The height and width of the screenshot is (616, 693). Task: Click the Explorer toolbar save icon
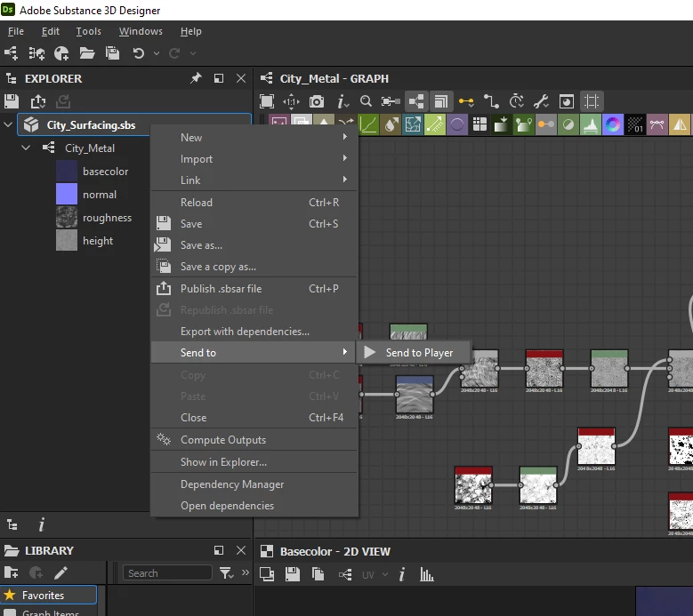click(12, 101)
